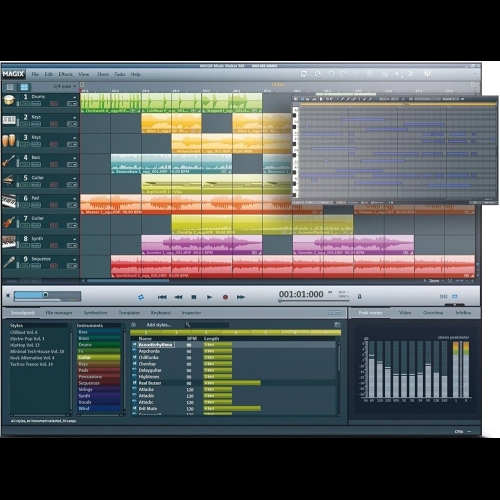
Task: Click the red record button in transport
Action: pos(225,297)
